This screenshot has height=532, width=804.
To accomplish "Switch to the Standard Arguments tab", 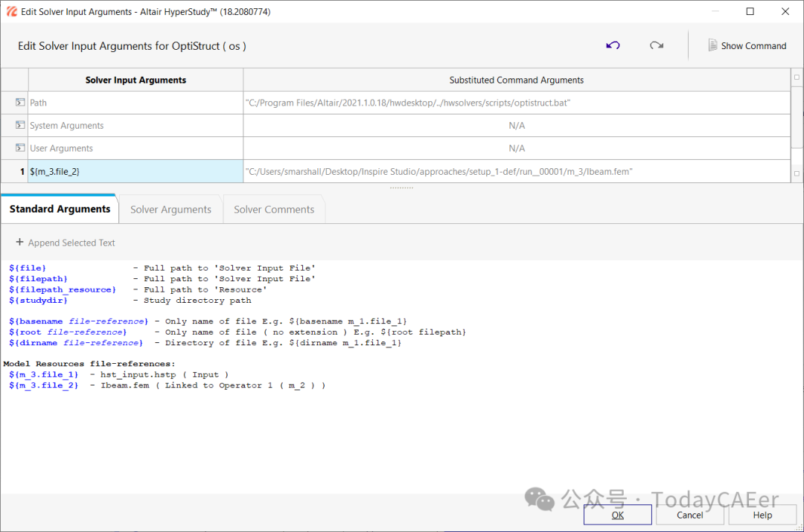I will tap(60, 209).
